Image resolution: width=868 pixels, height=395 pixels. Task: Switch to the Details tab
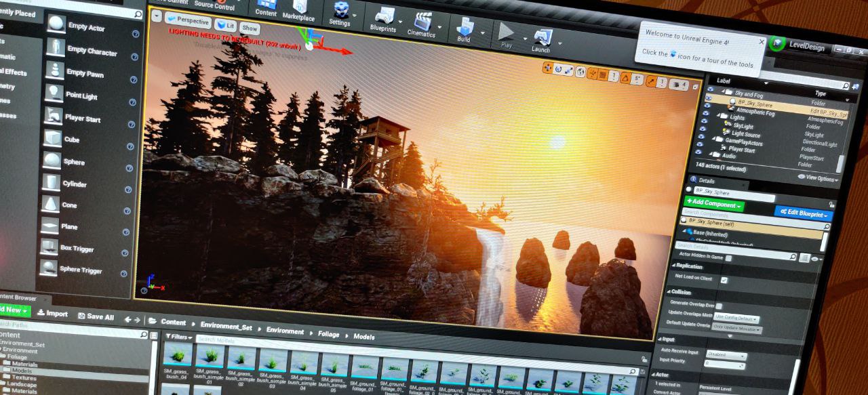point(705,182)
